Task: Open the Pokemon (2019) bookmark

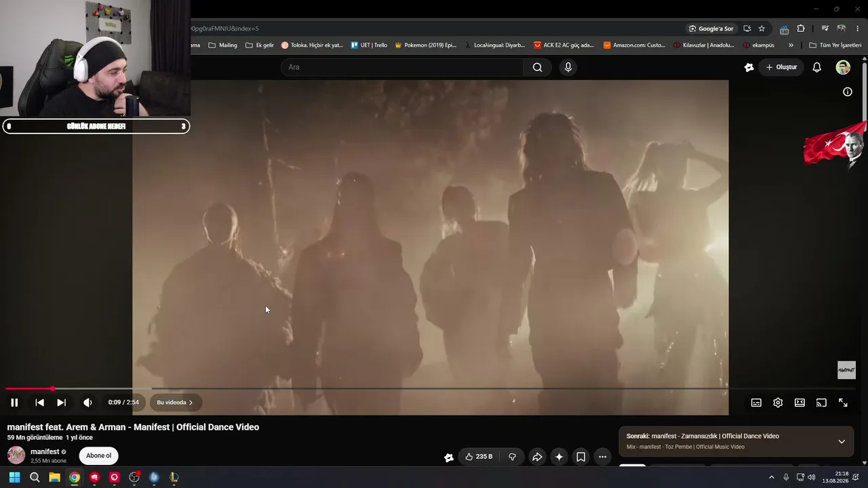Action: point(425,45)
